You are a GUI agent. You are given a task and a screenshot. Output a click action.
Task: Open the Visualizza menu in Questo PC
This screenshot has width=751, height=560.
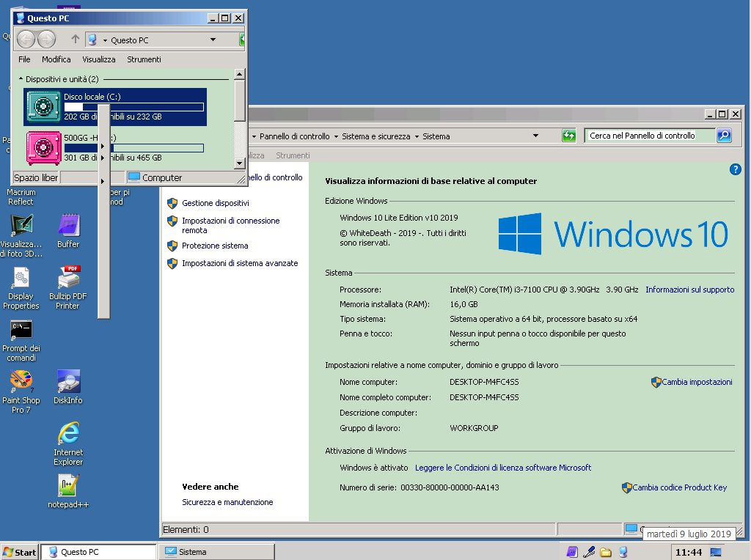[x=99, y=59]
